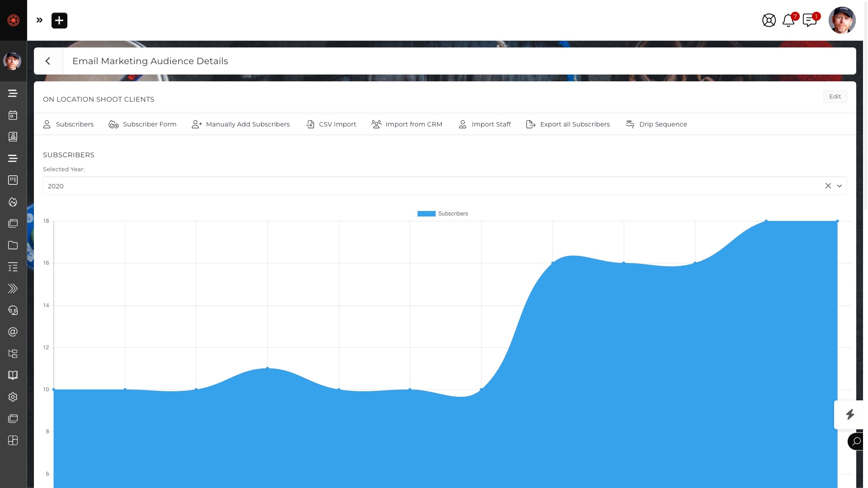Click the settings gear icon
The image size is (868, 488).
click(13, 397)
